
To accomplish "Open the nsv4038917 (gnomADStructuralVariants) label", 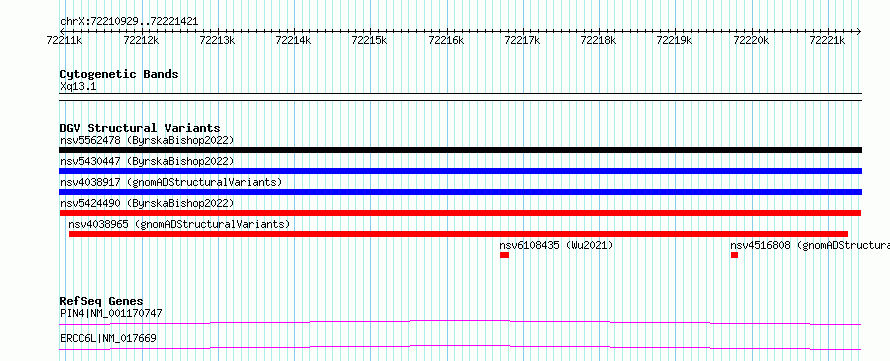I will [x=171, y=182].
